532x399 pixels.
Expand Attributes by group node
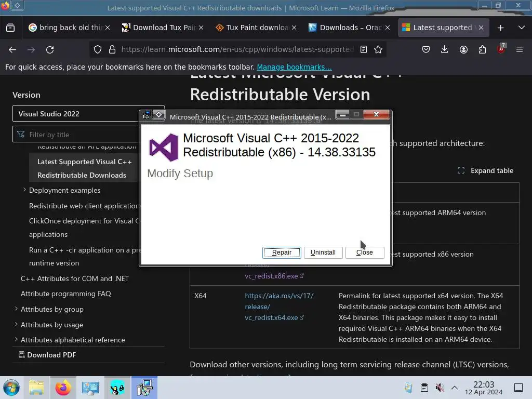point(16,309)
